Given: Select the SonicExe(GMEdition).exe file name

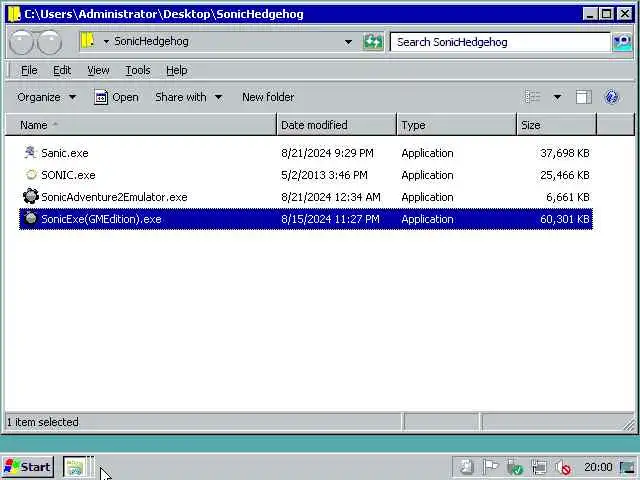Looking at the screenshot, I should 101,219.
